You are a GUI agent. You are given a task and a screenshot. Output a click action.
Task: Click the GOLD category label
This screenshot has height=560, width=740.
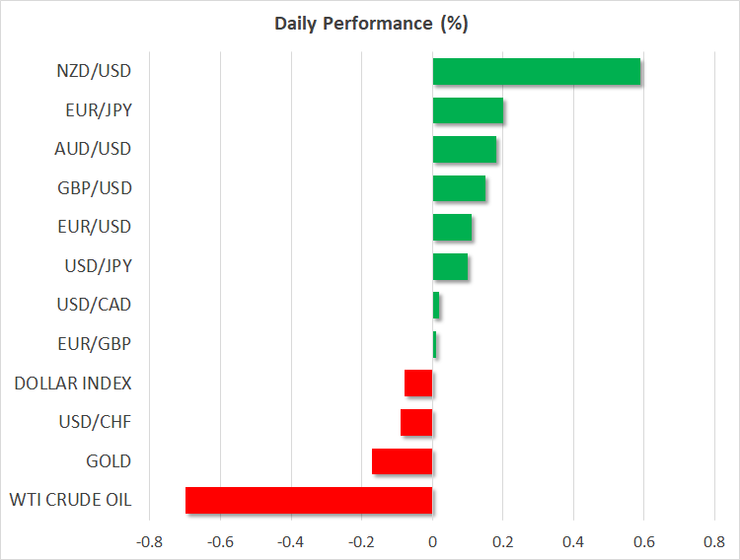pyautogui.click(x=108, y=461)
